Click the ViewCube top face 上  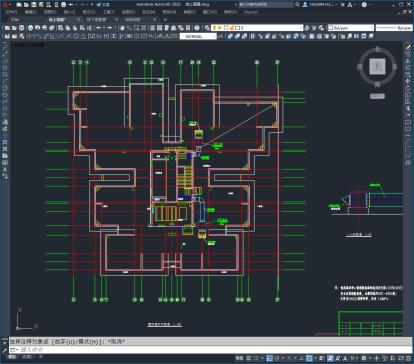[x=377, y=66]
